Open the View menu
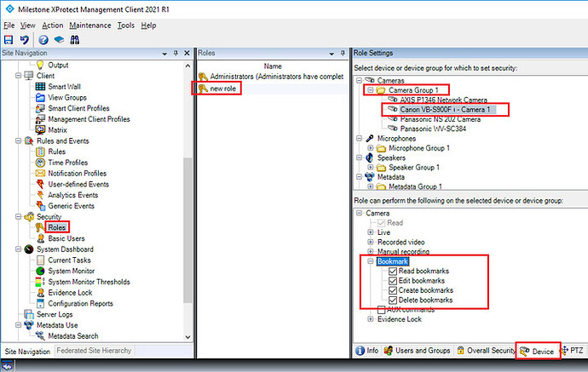The image size is (588, 372). tap(28, 26)
